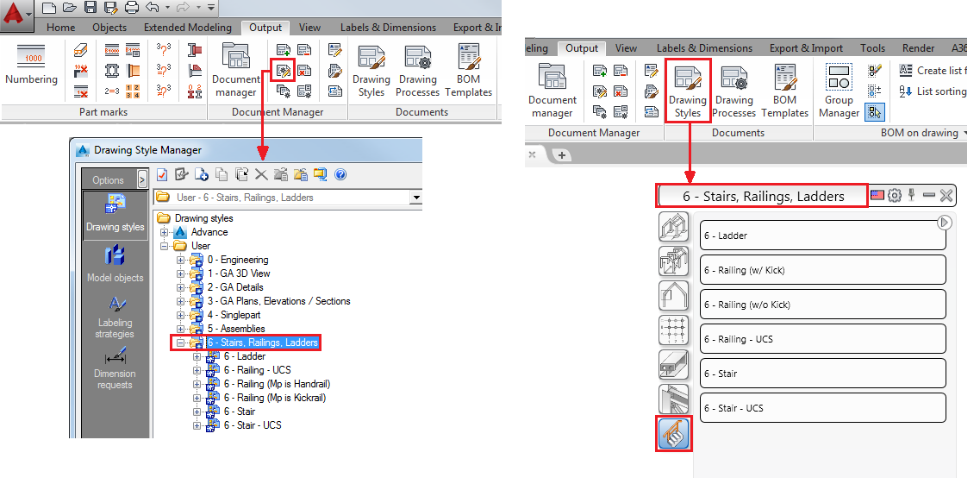The image size is (980, 484).
Task: Select Labeling strategies in Drawing Style Manager sidebar
Action: click(x=115, y=317)
